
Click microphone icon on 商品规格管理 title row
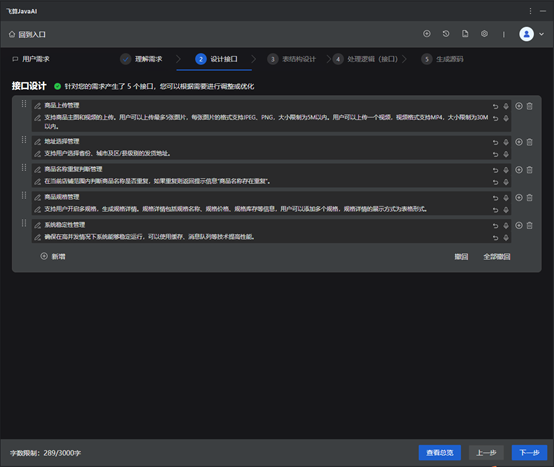tap(506, 198)
